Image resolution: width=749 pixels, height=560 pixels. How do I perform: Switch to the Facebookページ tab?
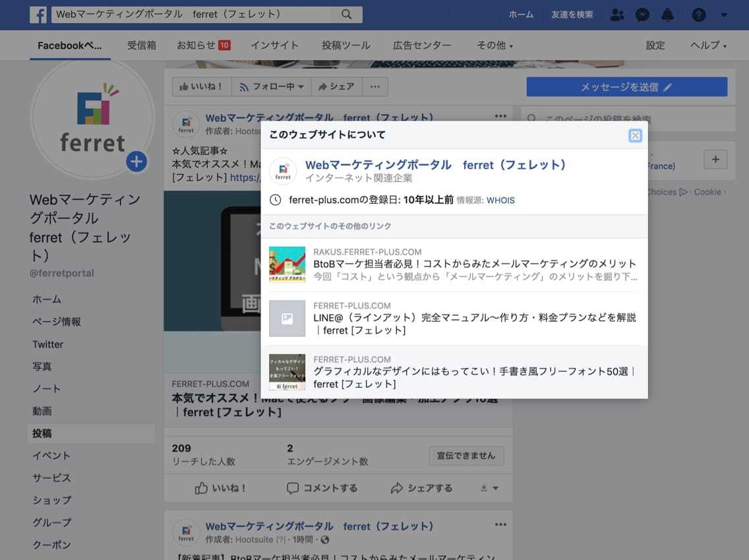[70, 46]
